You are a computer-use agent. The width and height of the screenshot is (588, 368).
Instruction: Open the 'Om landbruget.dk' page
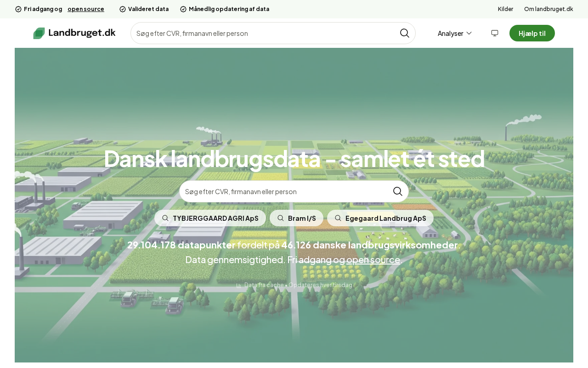(x=548, y=9)
